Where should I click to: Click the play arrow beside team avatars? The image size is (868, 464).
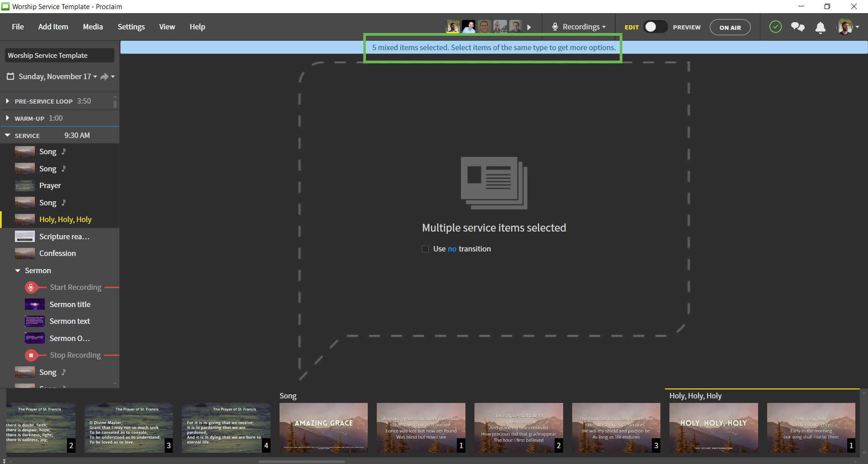(529, 28)
